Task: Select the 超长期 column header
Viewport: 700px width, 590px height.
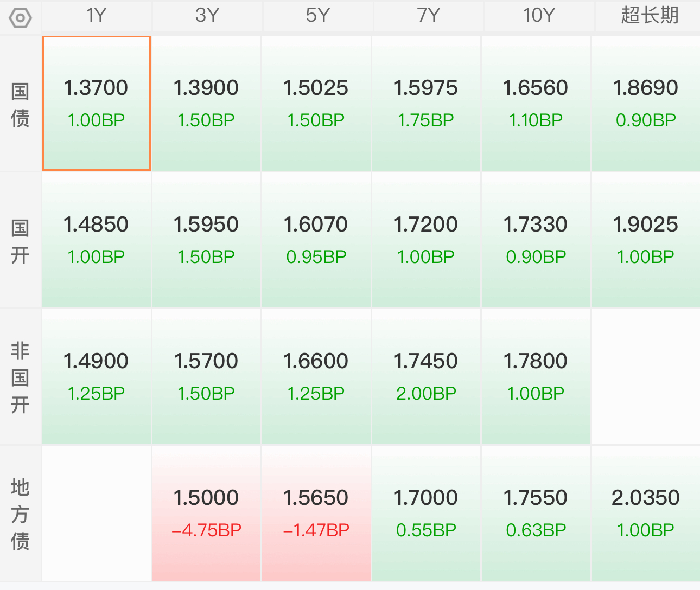Action: (x=649, y=15)
